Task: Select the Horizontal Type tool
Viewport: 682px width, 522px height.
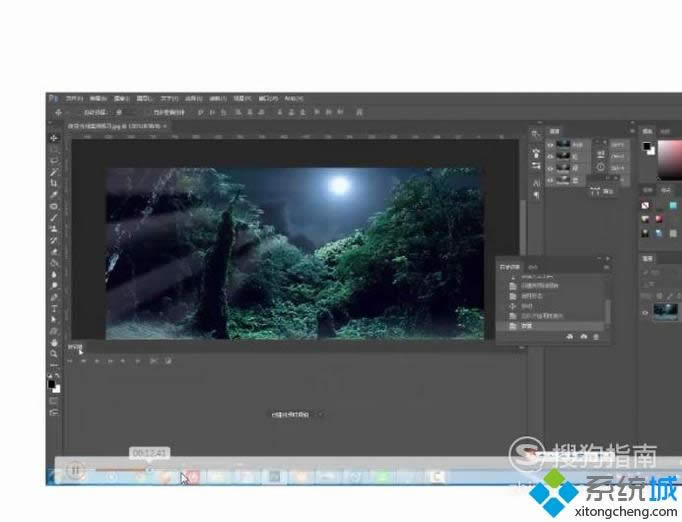Action: (x=54, y=309)
